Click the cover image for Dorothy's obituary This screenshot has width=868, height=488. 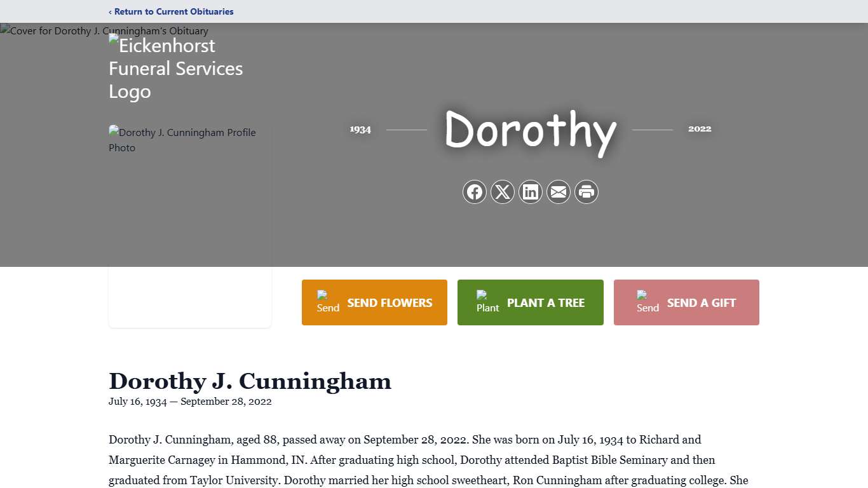[x=104, y=30]
